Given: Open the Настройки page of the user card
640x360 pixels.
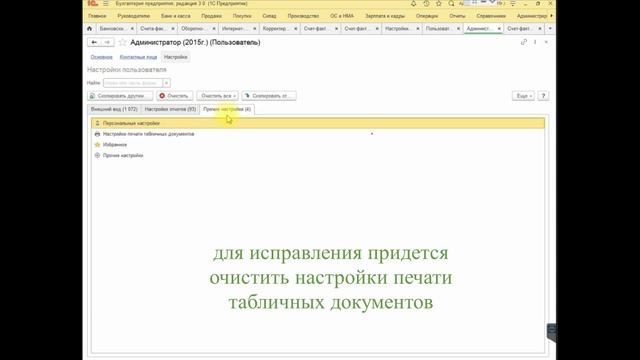Looking at the screenshot, I should click(176, 57).
